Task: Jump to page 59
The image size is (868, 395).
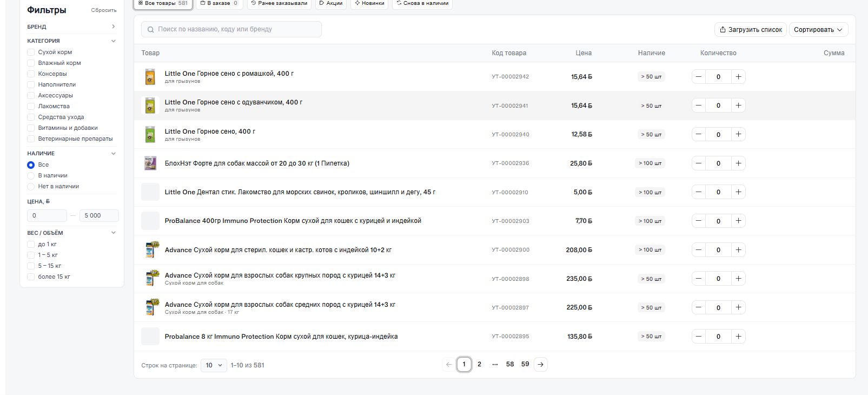Action: tap(525, 365)
